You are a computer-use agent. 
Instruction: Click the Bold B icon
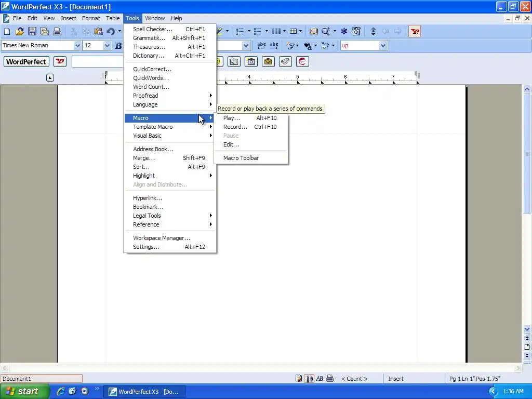pos(118,46)
